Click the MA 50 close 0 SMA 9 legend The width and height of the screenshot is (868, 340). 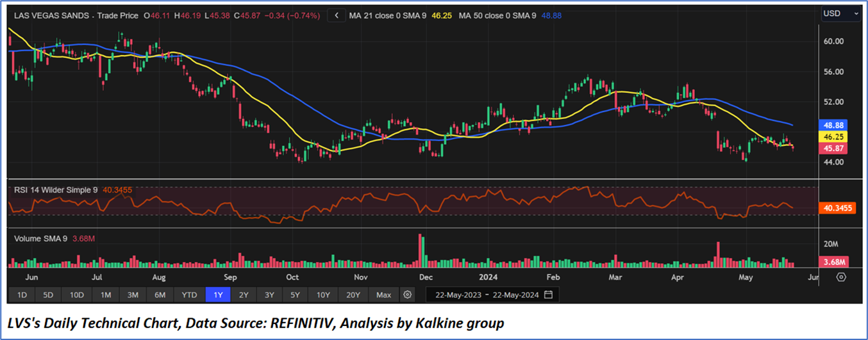point(497,15)
